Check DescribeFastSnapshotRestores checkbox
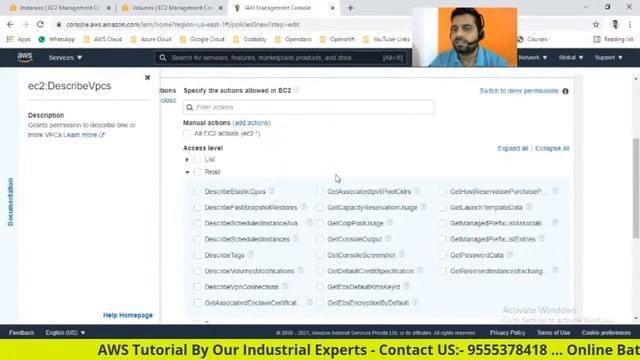 [198, 207]
